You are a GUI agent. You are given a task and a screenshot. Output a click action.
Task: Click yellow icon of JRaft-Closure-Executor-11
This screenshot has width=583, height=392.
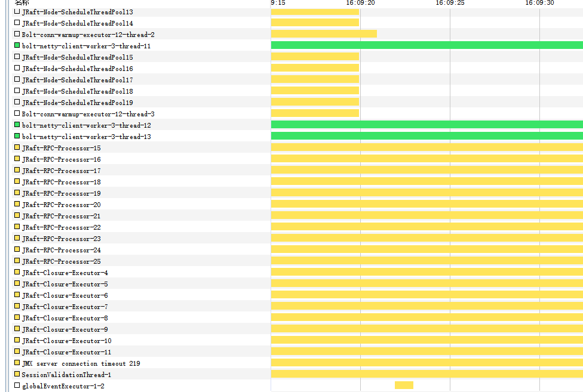coord(17,351)
